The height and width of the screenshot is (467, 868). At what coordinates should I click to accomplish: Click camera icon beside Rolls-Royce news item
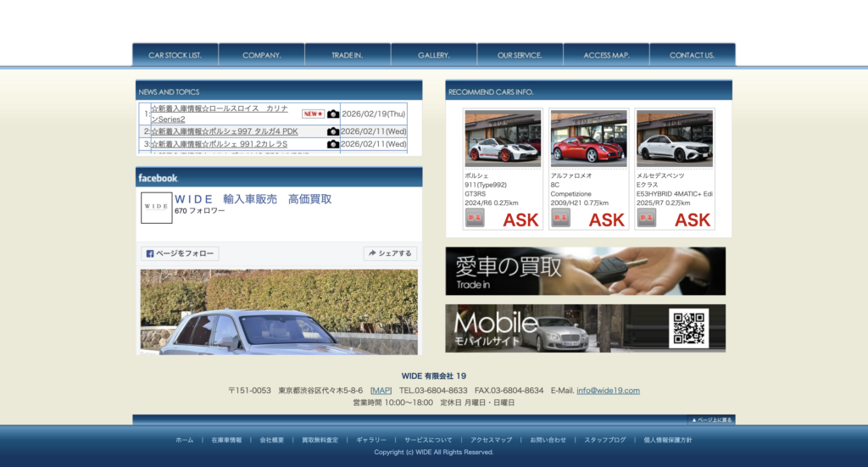(x=333, y=114)
